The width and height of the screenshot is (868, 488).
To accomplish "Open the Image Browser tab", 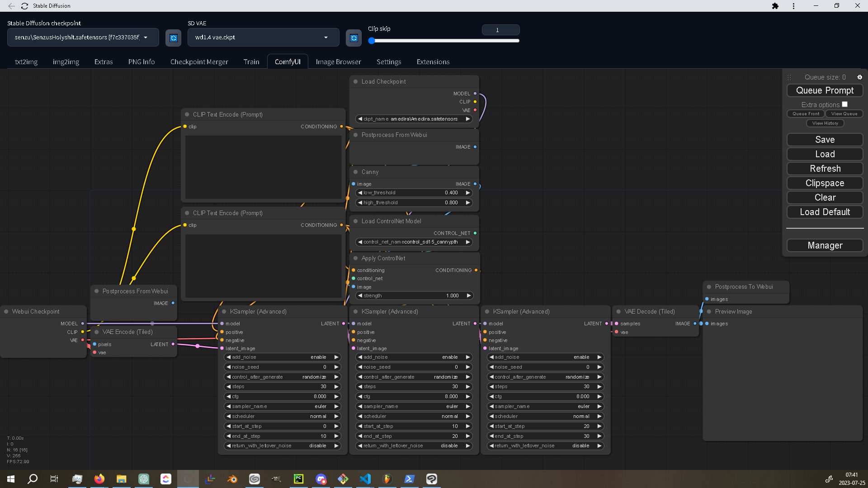I will [338, 62].
